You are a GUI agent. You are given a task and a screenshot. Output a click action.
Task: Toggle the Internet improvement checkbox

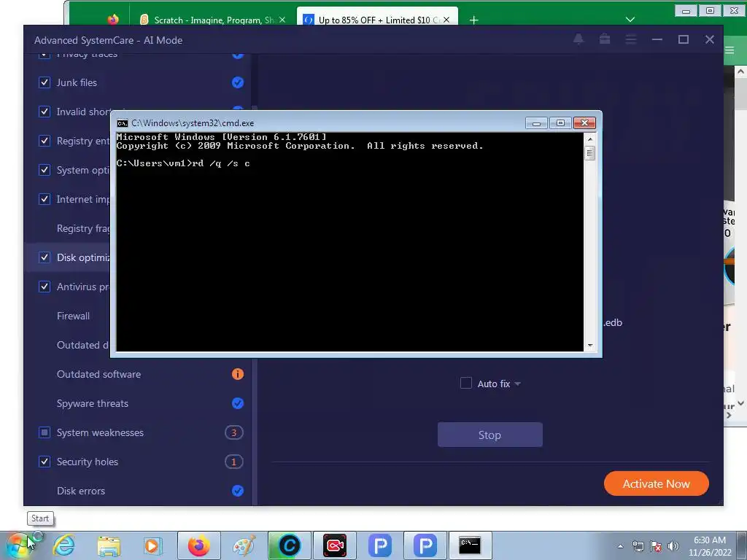tap(44, 199)
